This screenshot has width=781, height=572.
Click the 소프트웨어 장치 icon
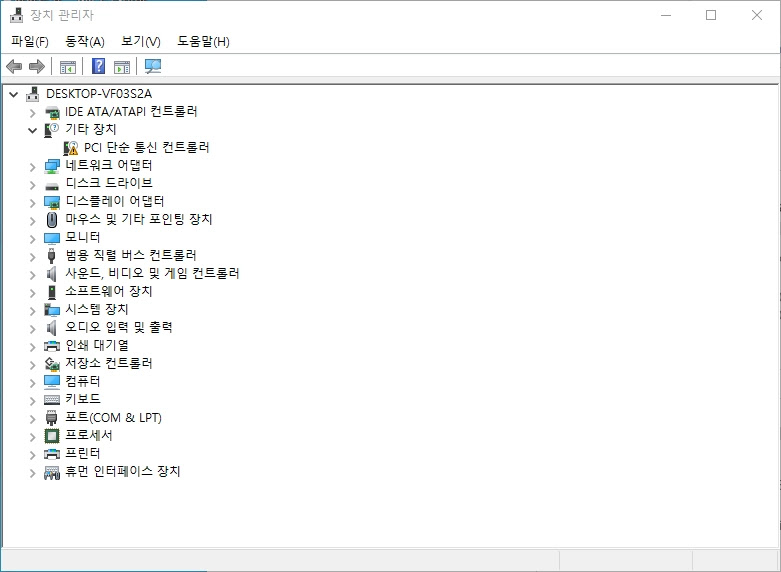pos(52,292)
